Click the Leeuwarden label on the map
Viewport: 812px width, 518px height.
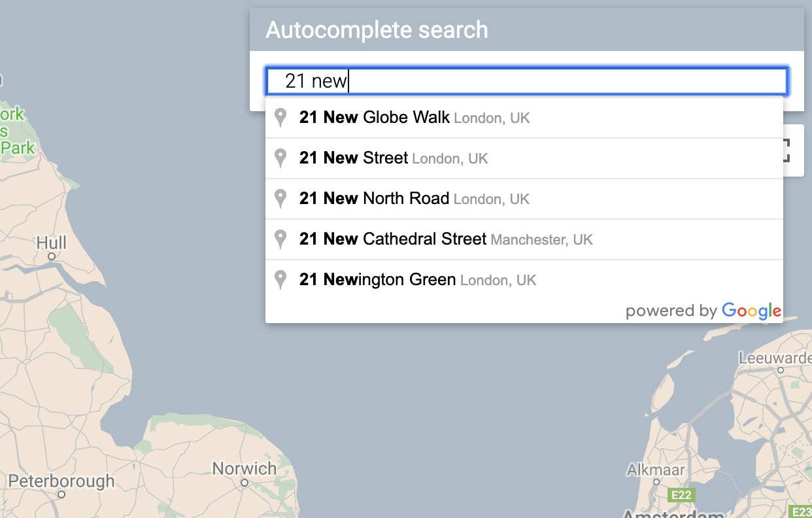click(775, 358)
